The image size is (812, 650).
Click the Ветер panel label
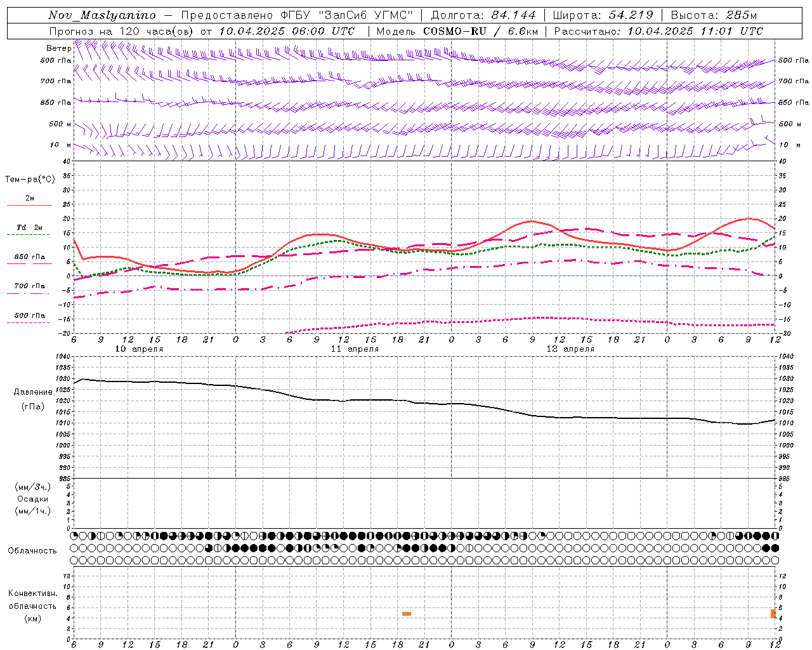58,48
